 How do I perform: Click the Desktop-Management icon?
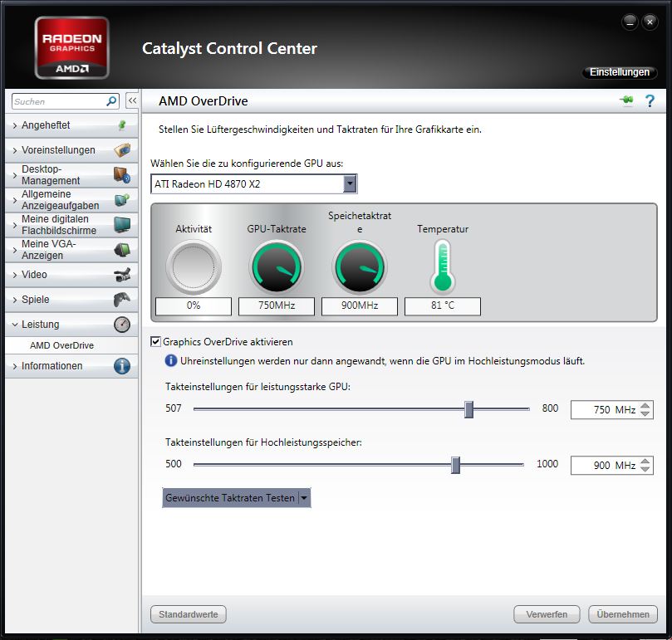click(122, 175)
